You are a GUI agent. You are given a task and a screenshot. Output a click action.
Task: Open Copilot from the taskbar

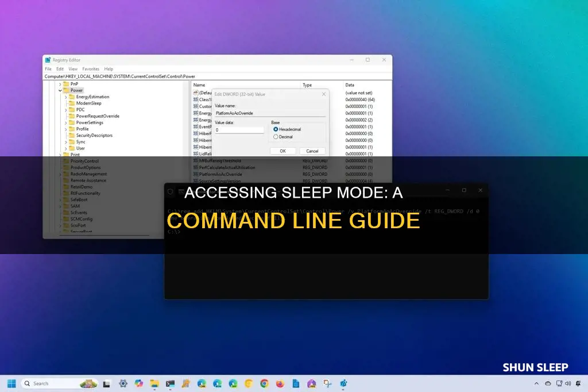tap(139, 383)
